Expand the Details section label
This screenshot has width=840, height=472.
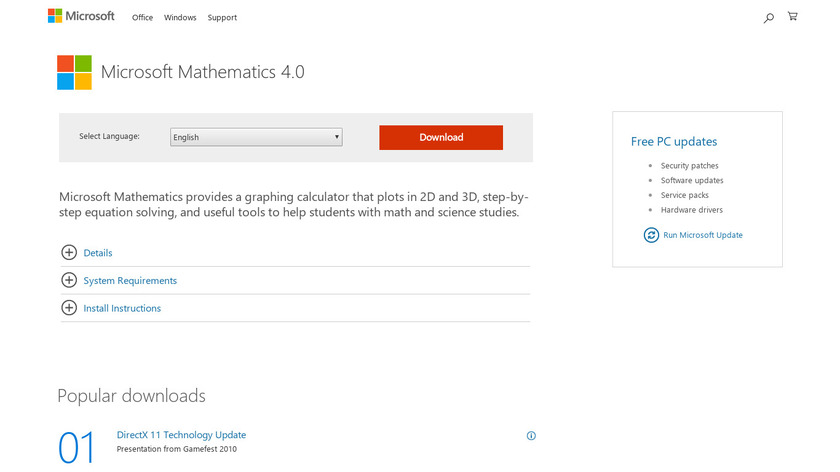pos(98,253)
